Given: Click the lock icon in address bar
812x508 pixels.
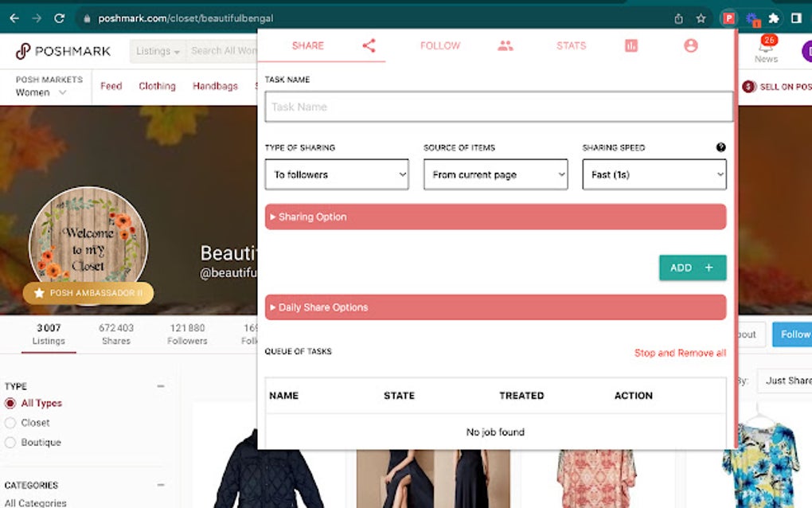Looking at the screenshot, I should coord(87,18).
